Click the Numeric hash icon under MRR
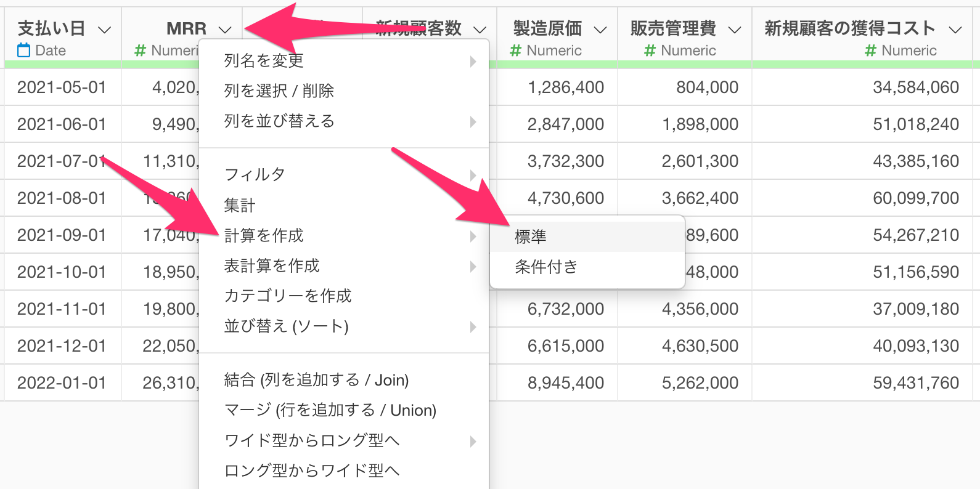This screenshot has height=489, width=980. point(141,51)
